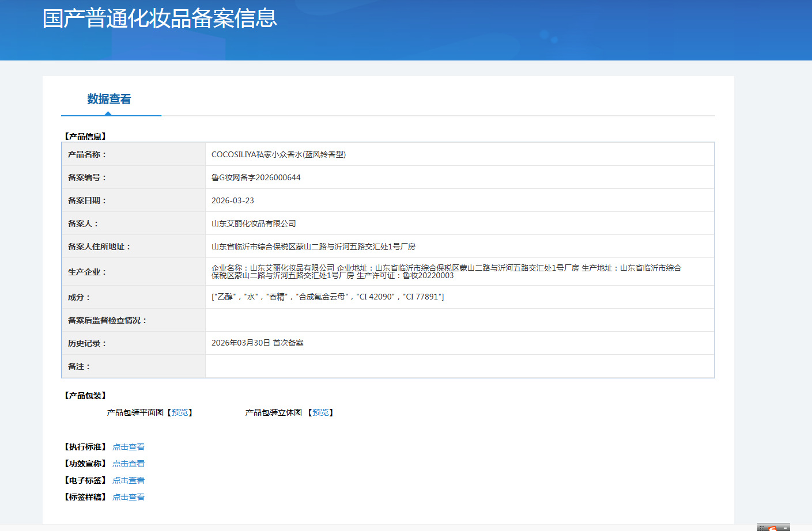Viewport: 812px width, 531px height.
Task: Click the Sogou input method S icon
Action: click(x=772, y=529)
